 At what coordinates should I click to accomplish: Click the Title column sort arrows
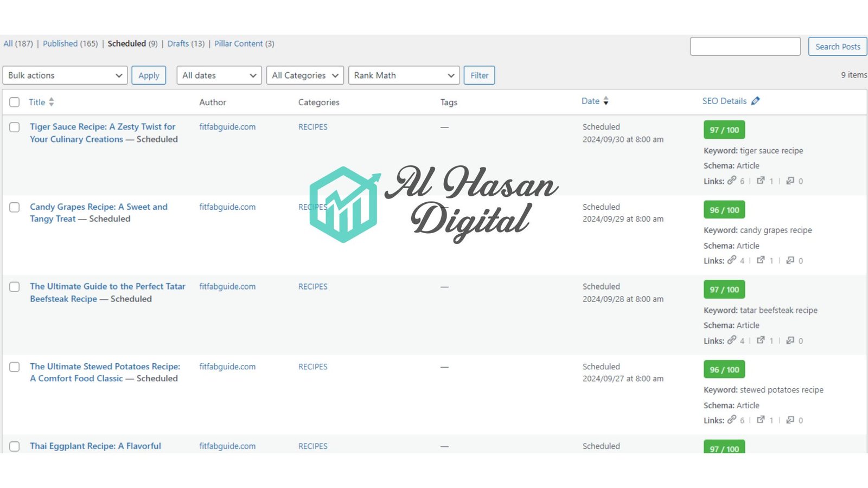pyautogui.click(x=52, y=102)
